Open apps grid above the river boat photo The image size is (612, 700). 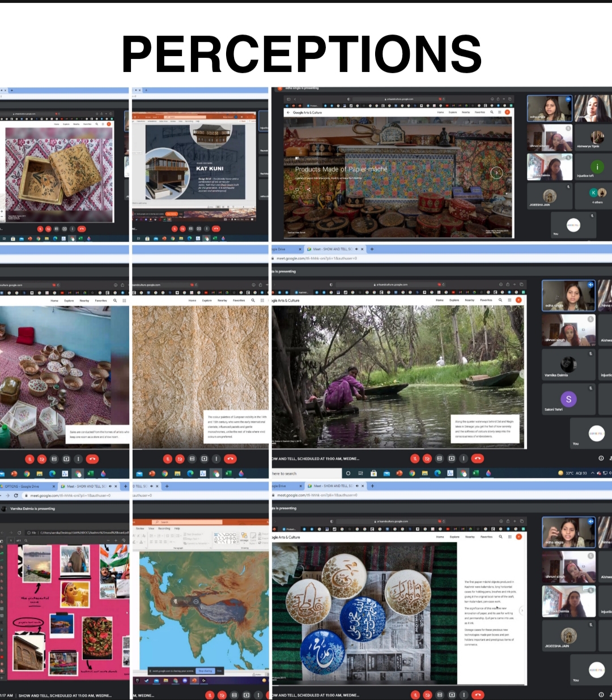[509, 300]
